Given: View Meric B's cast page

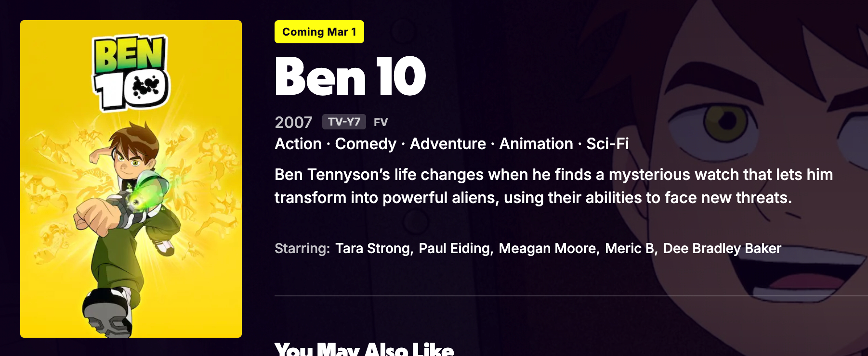Looking at the screenshot, I should tap(630, 248).
